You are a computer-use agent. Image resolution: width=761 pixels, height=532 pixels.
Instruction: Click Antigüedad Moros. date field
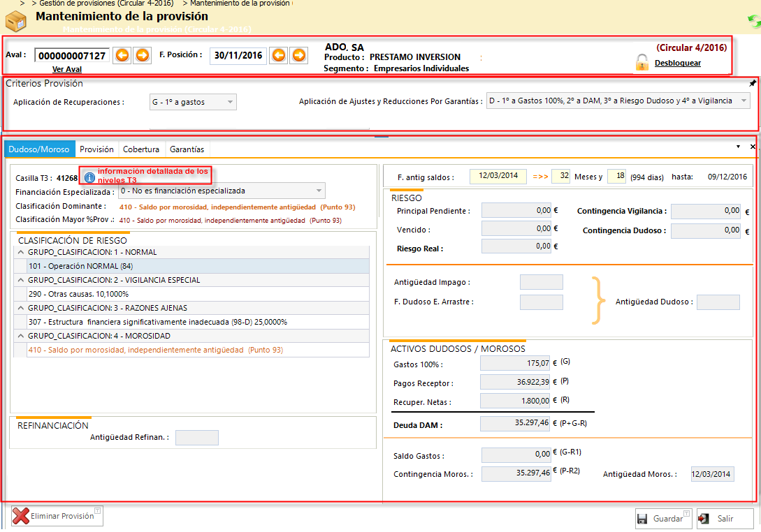(713, 474)
